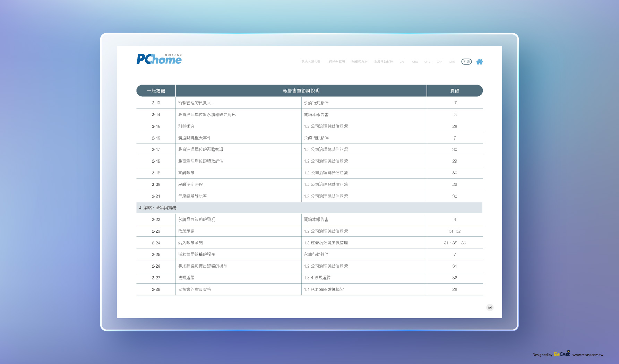Click 永續行動夥伴 in row 2-16
Image resolution: width=619 pixels, height=364 pixels.
(316, 138)
